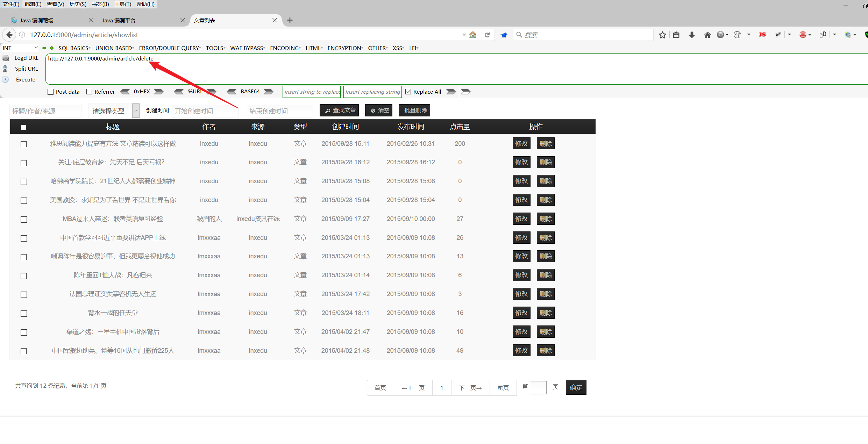Click 删除 for the MBA过来人亲述 article
868x444 pixels.
click(546, 219)
